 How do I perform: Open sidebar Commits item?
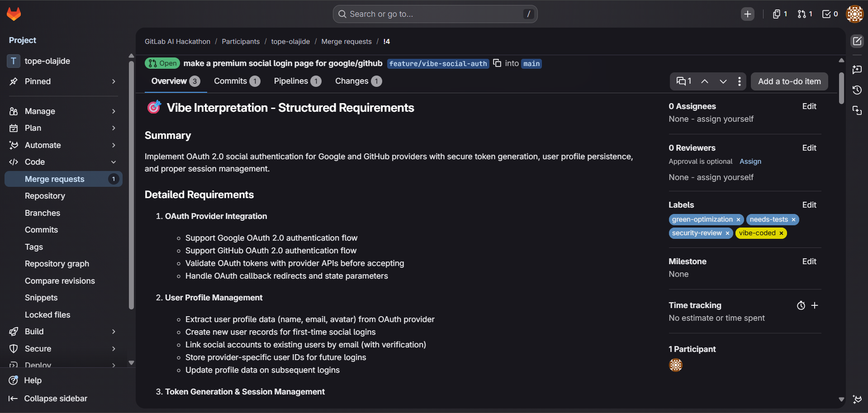point(63,230)
